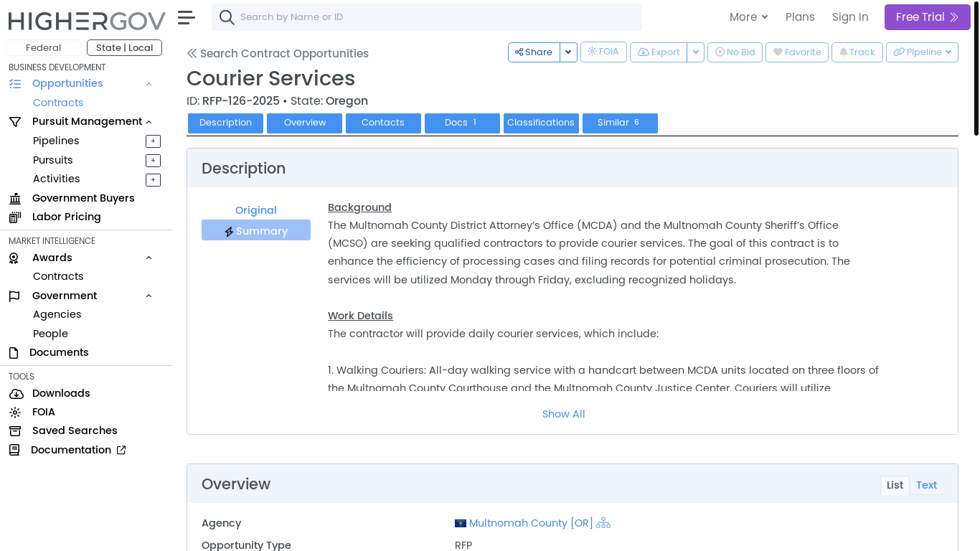Image resolution: width=980 pixels, height=551 pixels.
Task: Collapse the Government section chevron
Action: click(x=149, y=296)
